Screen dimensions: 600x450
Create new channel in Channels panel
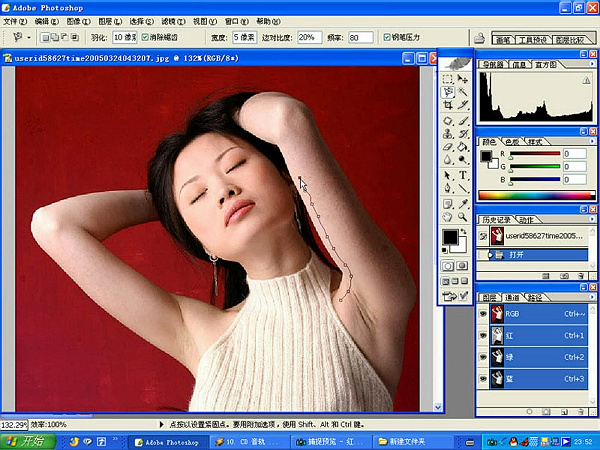pos(564,412)
